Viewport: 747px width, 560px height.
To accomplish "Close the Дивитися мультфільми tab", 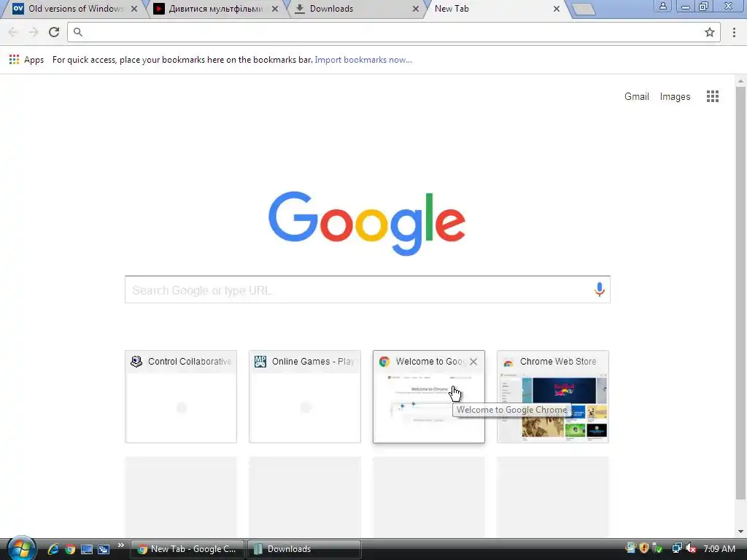I will [x=275, y=9].
